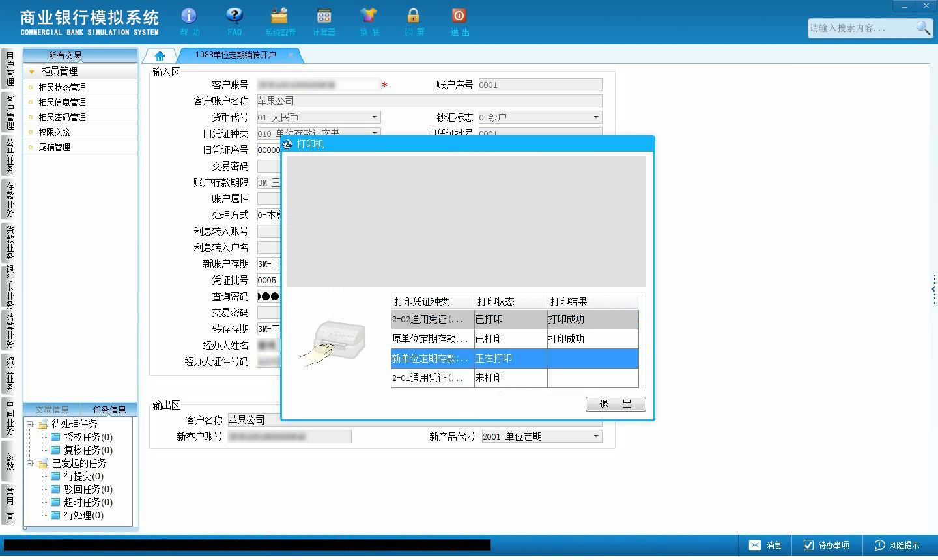
Task: Click the 客户账户名称 field
Action: click(429, 101)
